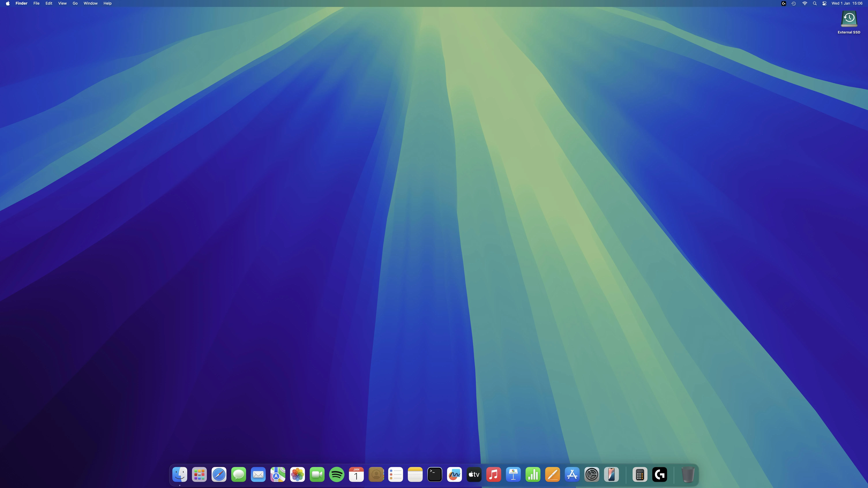Open the Help menu
This screenshot has height=488, width=868.
[107, 3]
